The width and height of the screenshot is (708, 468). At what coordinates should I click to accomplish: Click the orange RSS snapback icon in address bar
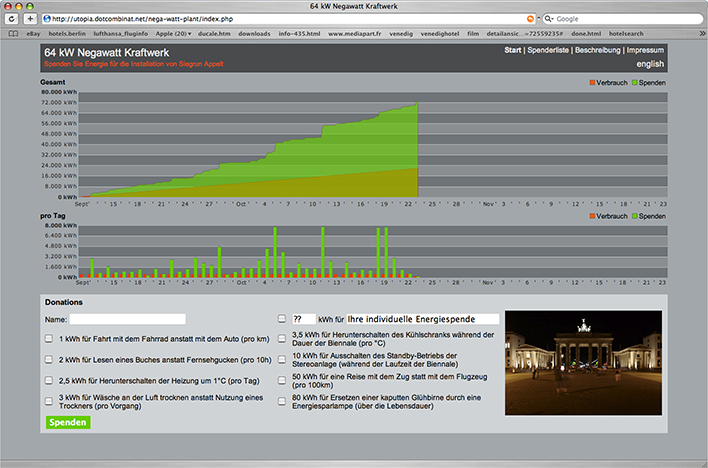pos(530,19)
